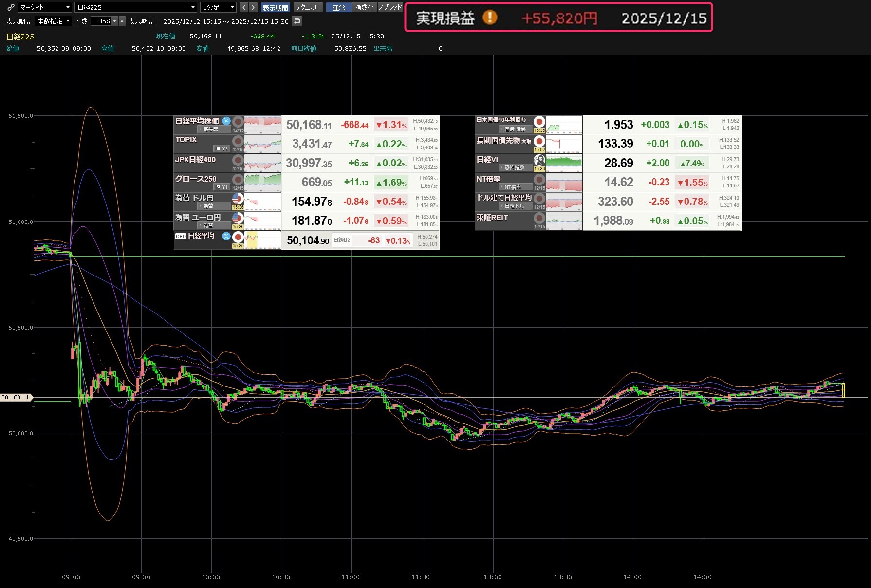Click the 寄与度 link under 日経平均株価

coord(210,129)
